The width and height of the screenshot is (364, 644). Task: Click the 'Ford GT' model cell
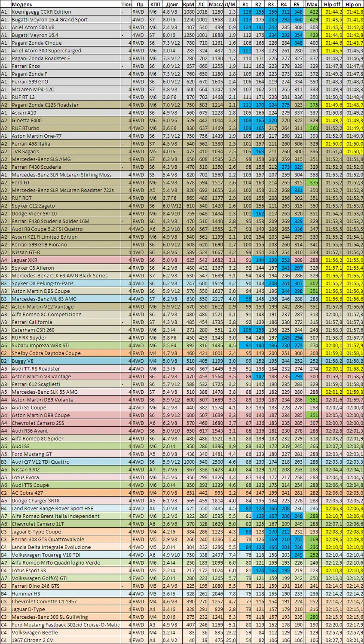tap(65, 182)
